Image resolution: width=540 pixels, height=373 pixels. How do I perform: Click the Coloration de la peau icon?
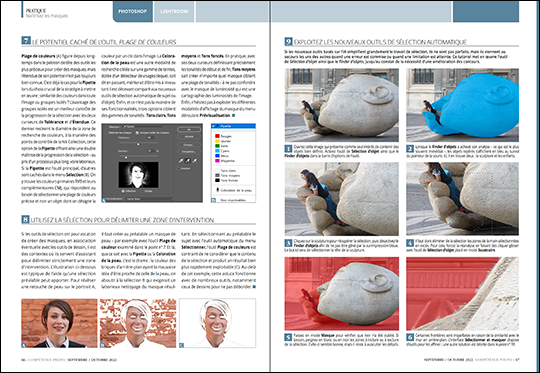click(x=217, y=190)
